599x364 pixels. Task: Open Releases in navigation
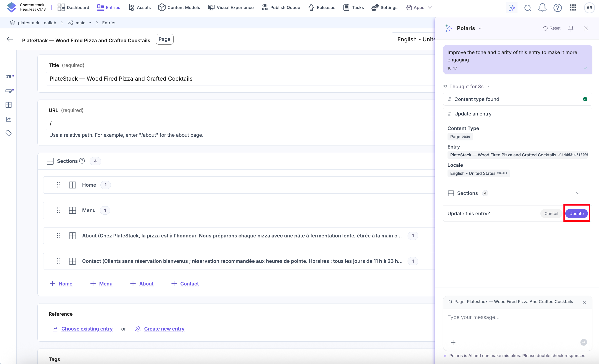322,8
